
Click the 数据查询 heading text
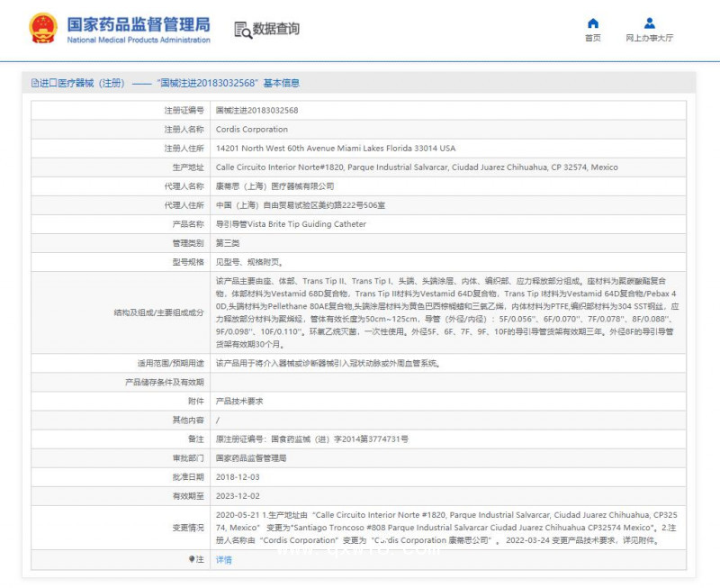[276, 29]
